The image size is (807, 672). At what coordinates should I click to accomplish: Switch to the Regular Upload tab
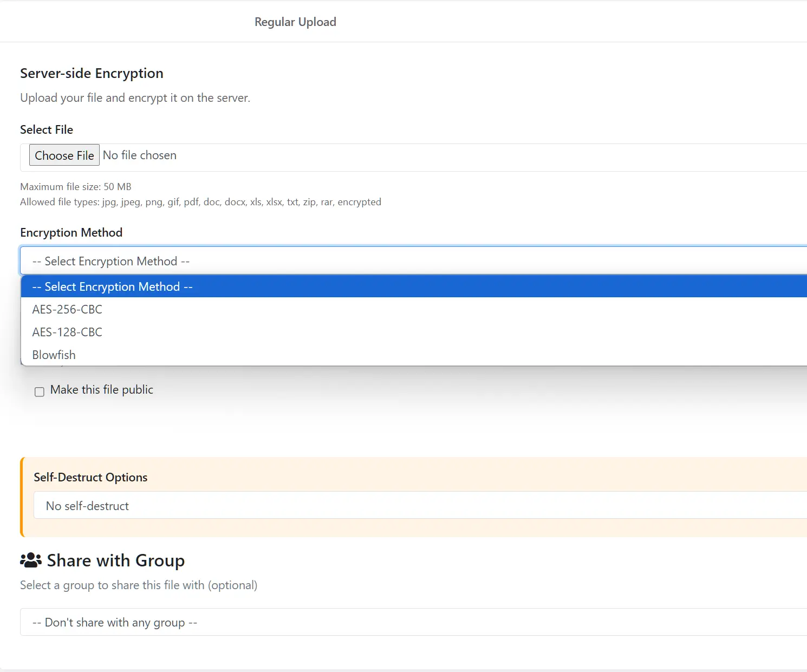pyautogui.click(x=295, y=22)
